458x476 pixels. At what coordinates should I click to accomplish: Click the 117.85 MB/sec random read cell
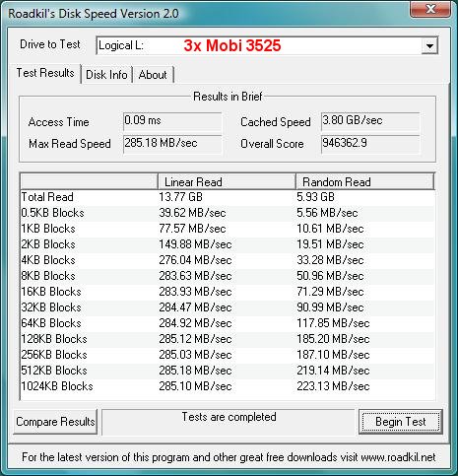333,323
